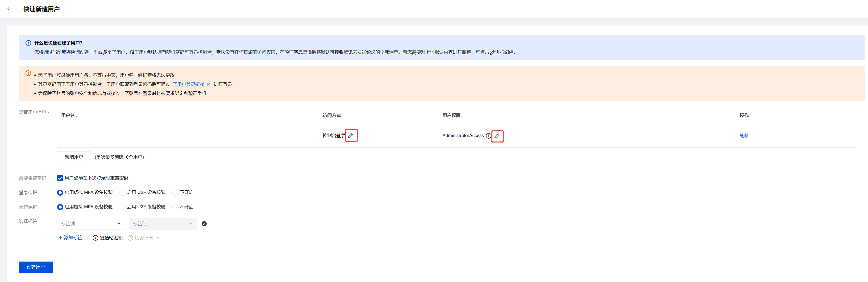
Task: Open the info icon next to AdministratorAccess
Action: tap(489, 136)
